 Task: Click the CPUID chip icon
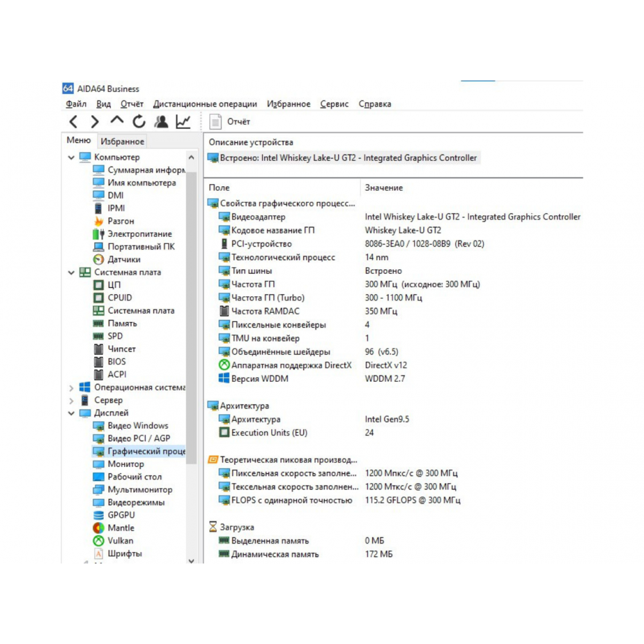click(99, 298)
